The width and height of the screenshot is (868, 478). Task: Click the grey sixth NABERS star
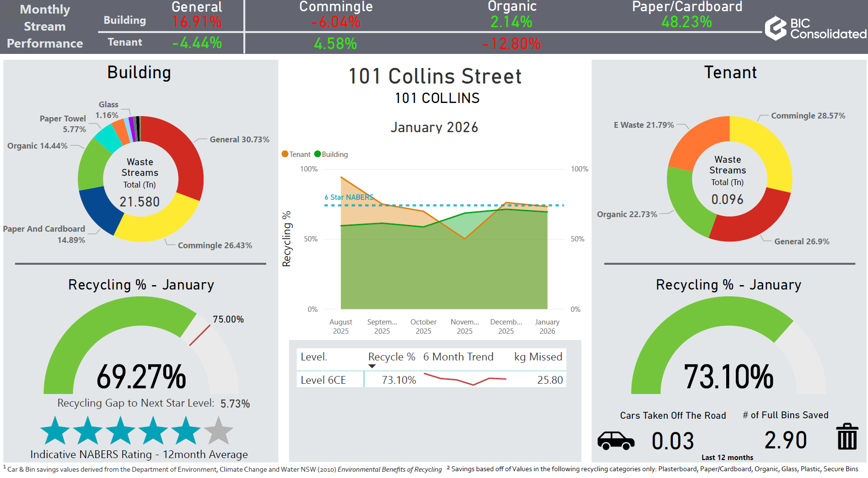pyautogui.click(x=219, y=431)
